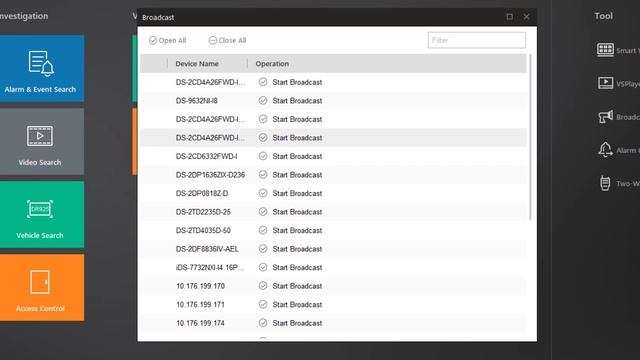
Task: Start broadcast for DS-9632NI-I8
Action: [x=290, y=100]
